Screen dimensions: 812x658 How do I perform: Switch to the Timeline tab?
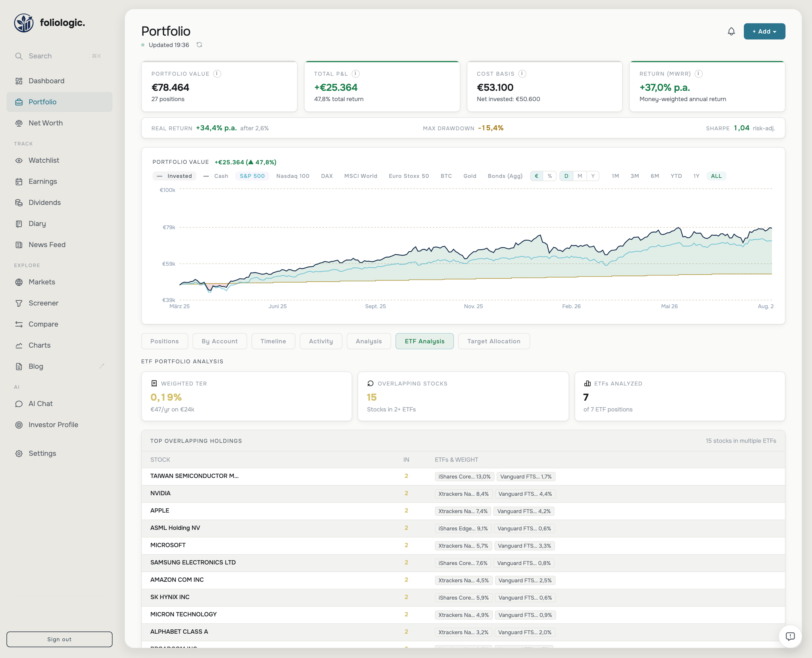pos(273,341)
